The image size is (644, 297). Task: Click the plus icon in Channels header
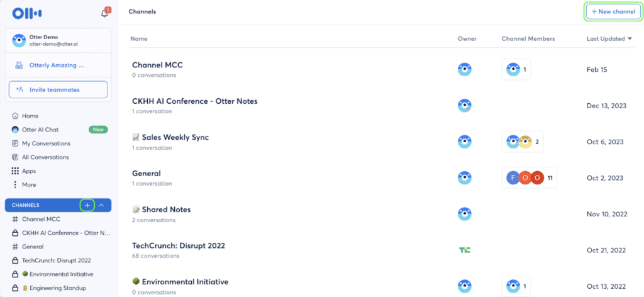pos(87,205)
